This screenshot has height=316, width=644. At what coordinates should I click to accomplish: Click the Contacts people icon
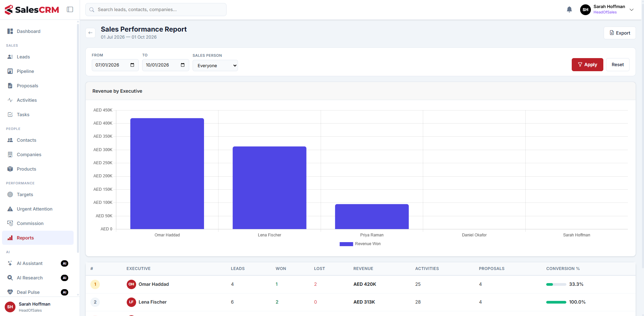pos(10,140)
